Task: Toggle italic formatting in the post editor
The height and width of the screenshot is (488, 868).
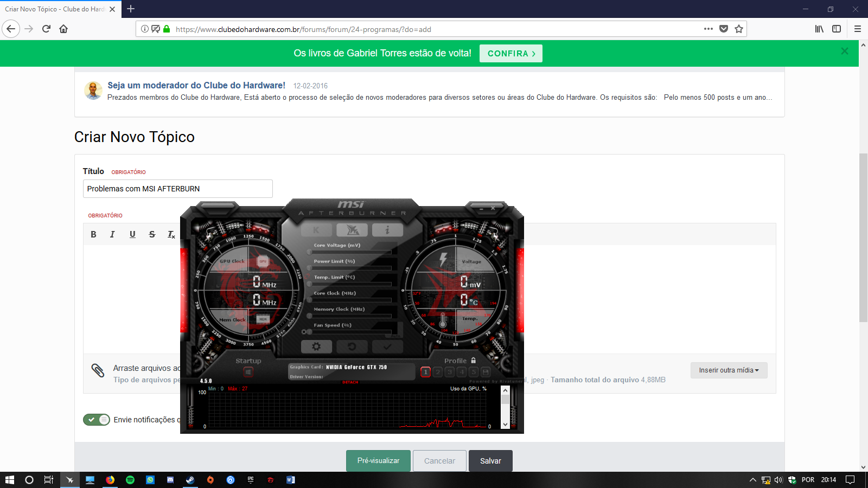Action: tap(112, 234)
